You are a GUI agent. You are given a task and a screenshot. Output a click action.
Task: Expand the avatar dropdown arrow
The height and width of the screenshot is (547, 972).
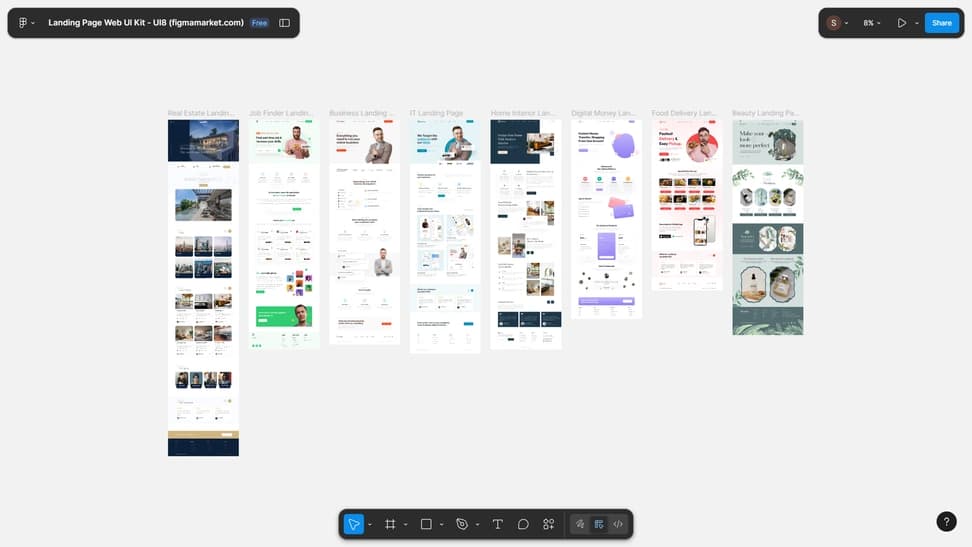[x=846, y=23]
